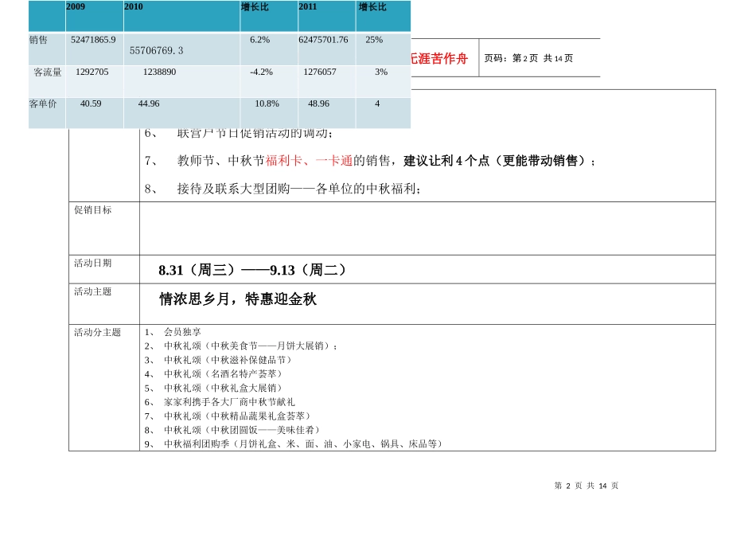Select the cell 1276057
756x535 pixels.
(320, 72)
